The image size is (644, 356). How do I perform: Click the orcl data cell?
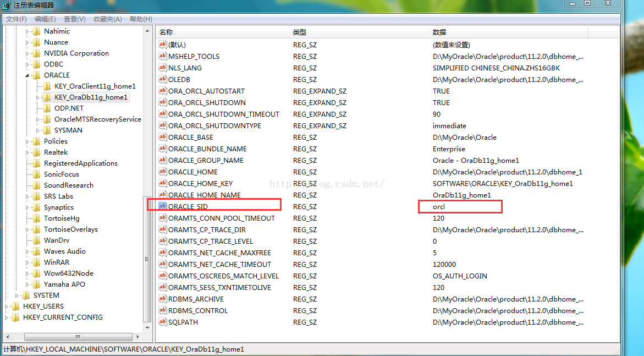(439, 206)
